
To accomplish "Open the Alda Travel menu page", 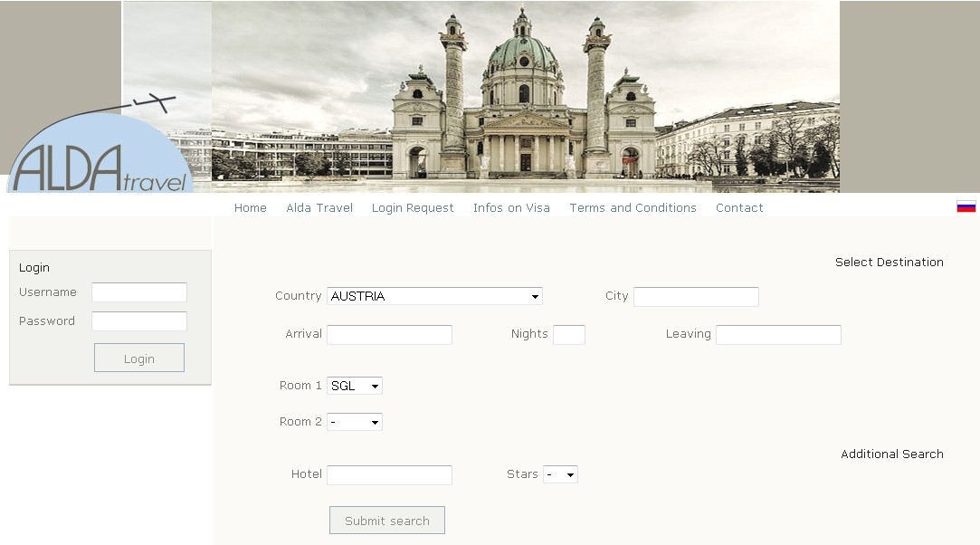I will [x=319, y=207].
